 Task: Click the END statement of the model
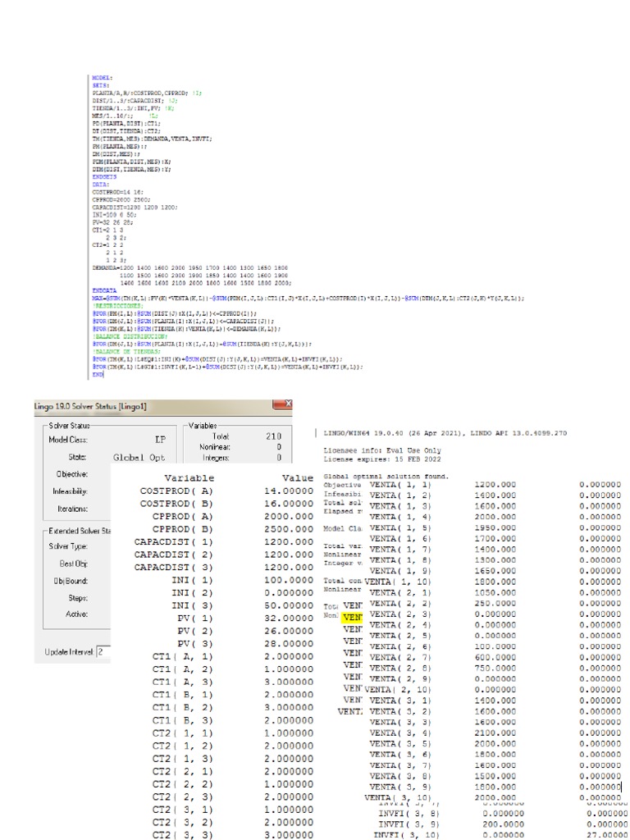(98, 374)
